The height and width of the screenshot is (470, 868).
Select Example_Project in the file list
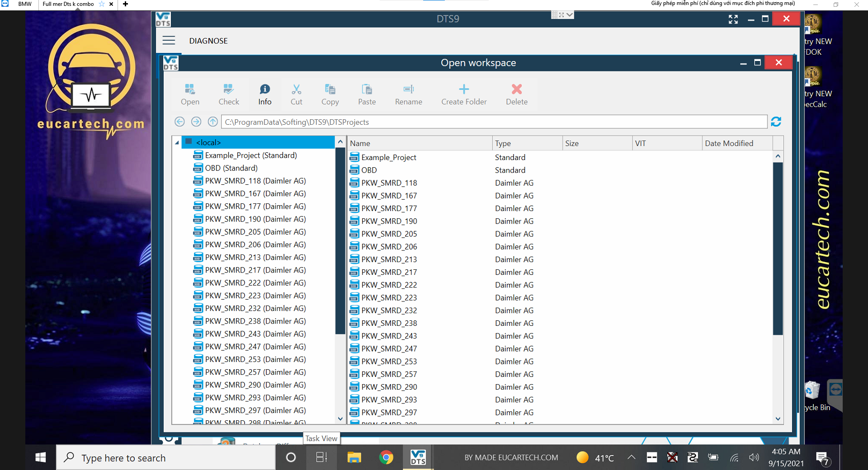click(x=389, y=157)
